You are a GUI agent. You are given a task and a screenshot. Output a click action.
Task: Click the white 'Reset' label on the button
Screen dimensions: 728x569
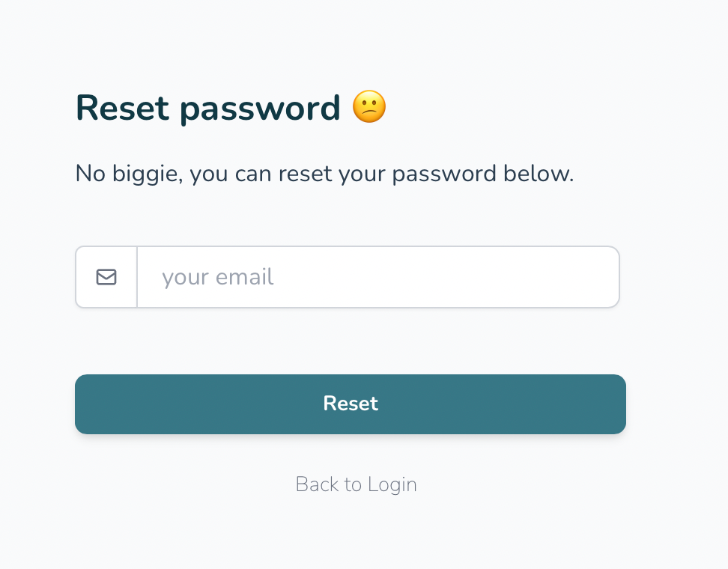tap(351, 404)
